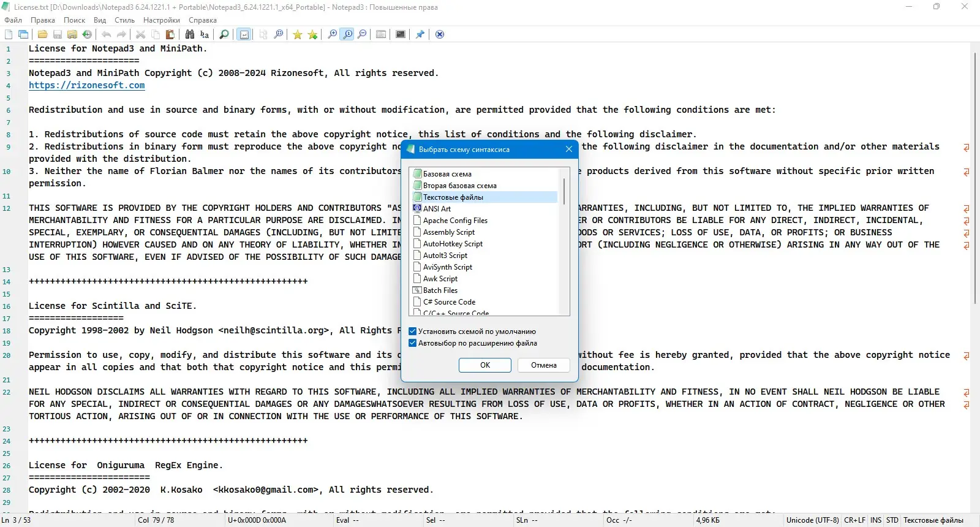This screenshot has width=980, height=527.
Task: Open favorites with yellow star icon
Action: 298,34
